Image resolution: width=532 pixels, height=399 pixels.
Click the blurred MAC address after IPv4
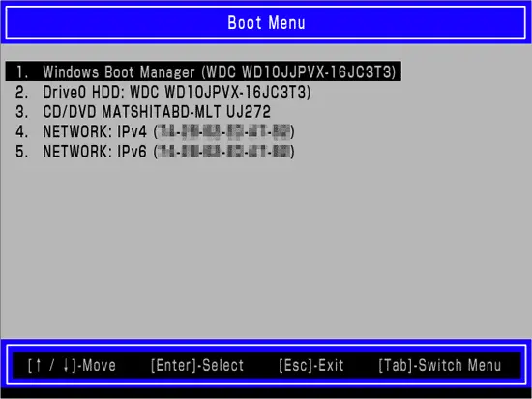(224, 131)
